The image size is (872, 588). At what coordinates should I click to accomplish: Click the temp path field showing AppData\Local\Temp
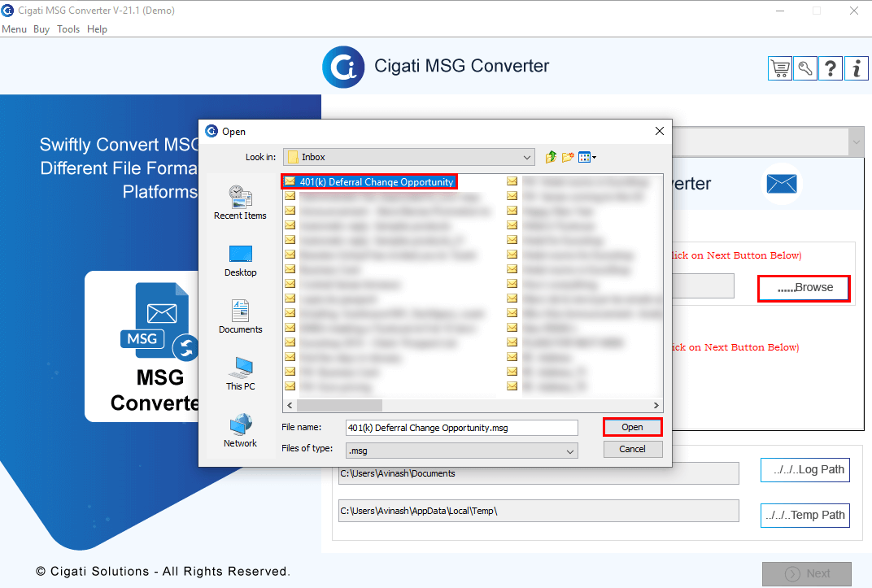538,511
